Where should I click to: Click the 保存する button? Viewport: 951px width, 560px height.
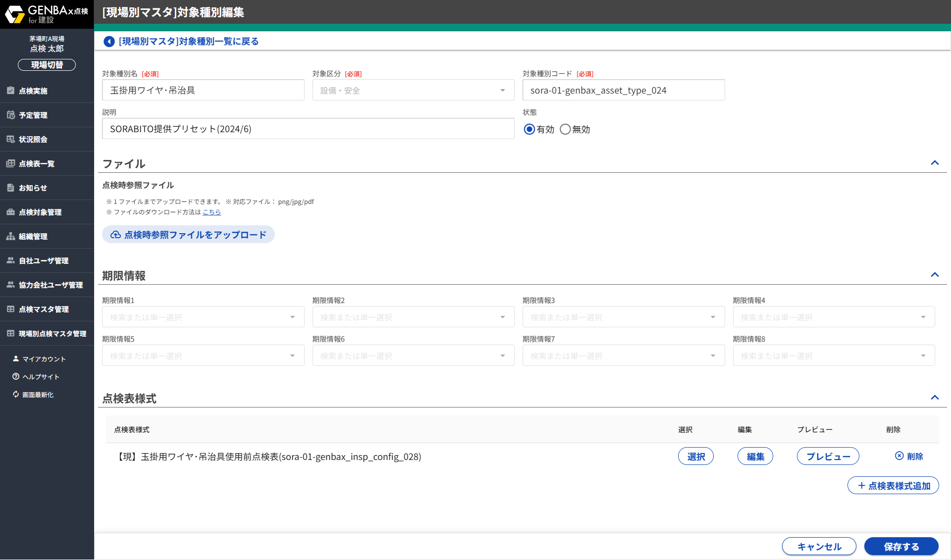(x=901, y=547)
